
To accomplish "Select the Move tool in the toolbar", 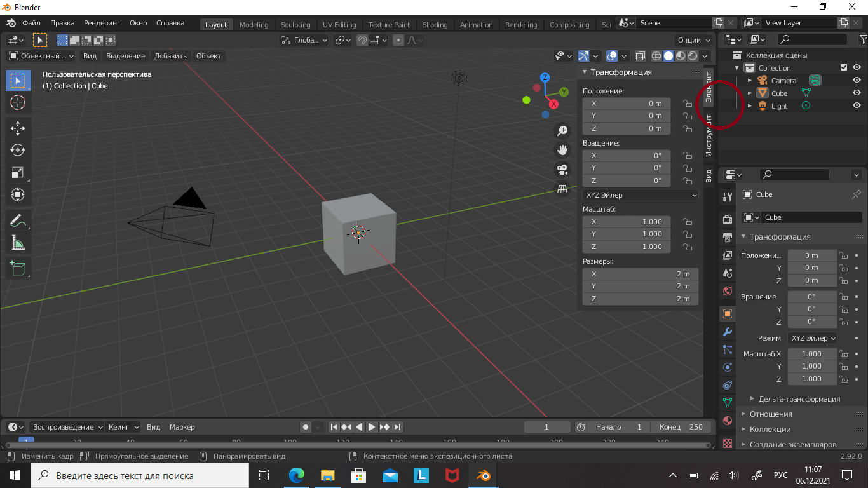I will pos(18,128).
